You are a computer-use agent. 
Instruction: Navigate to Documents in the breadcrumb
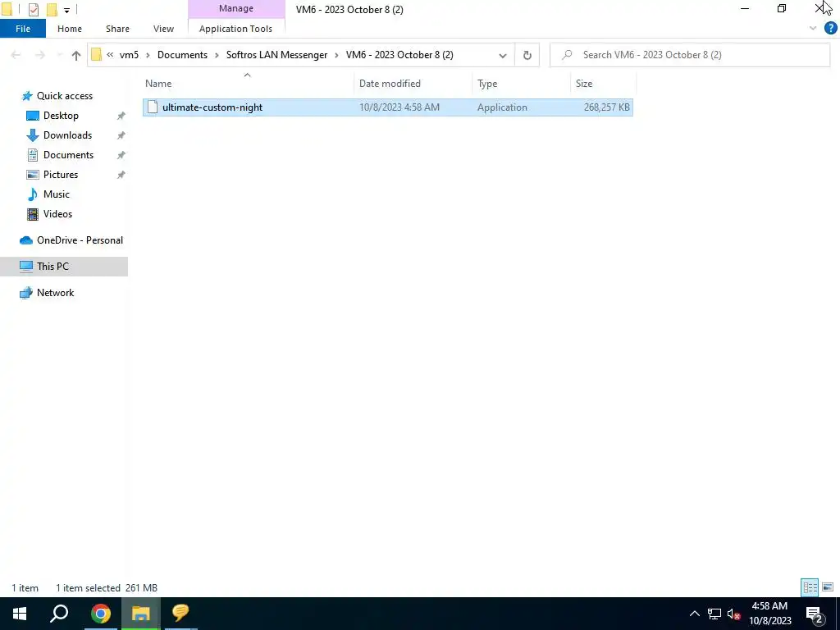[182, 55]
